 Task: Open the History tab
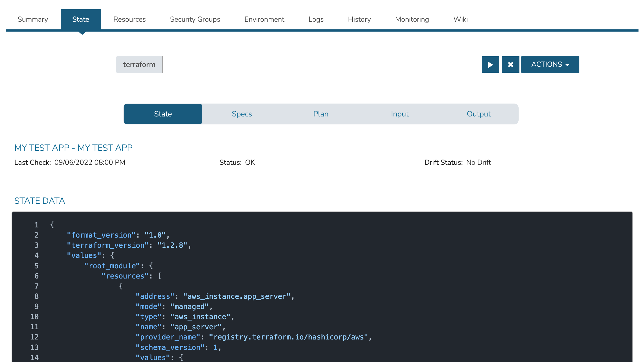click(x=359, y=19)
